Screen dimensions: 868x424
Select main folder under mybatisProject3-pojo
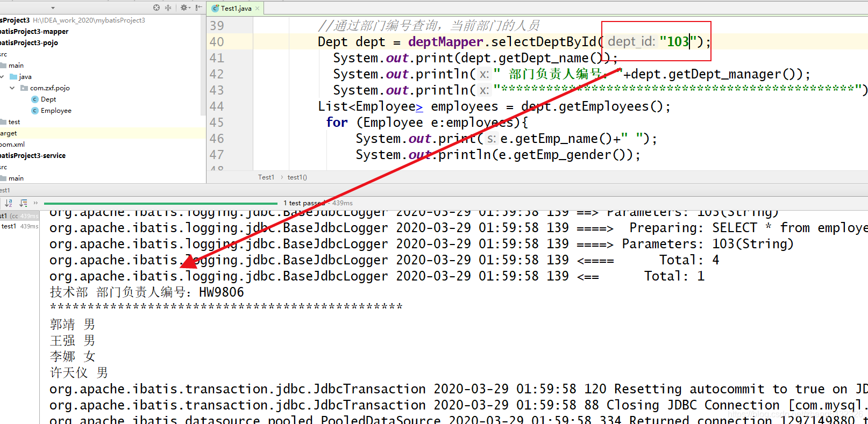point(16,66)
